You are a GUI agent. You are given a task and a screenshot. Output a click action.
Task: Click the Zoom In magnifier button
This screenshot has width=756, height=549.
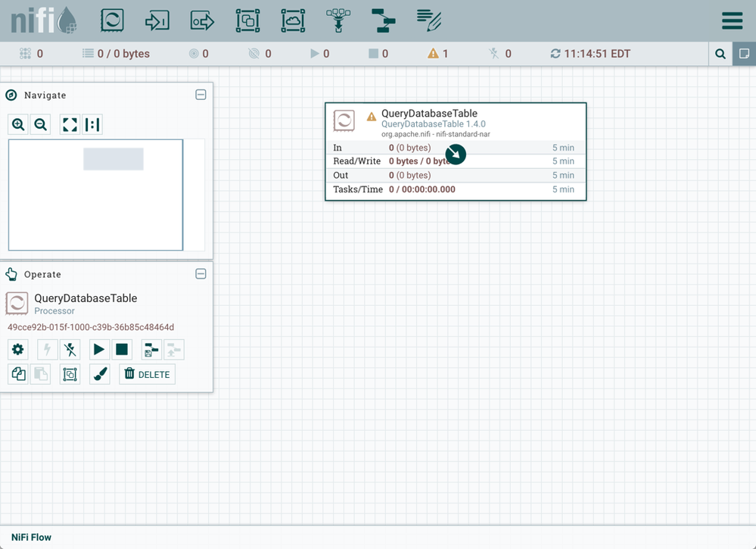[x=18, y=125]
